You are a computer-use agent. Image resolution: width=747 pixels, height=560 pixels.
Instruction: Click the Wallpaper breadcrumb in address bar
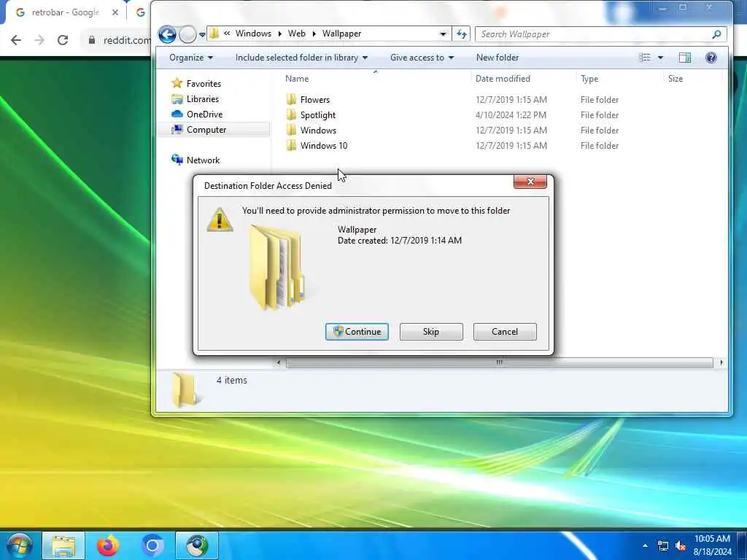point(341,34)
